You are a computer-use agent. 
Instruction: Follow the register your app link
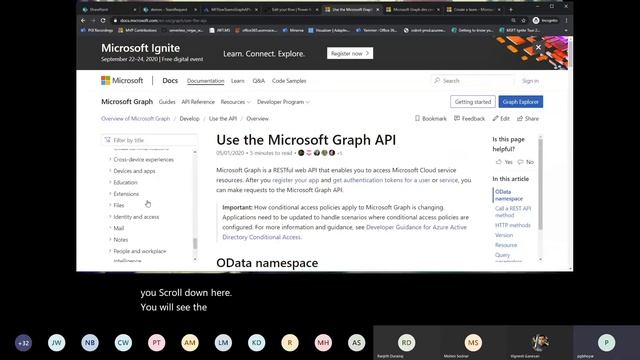click(x=296, y=180)
